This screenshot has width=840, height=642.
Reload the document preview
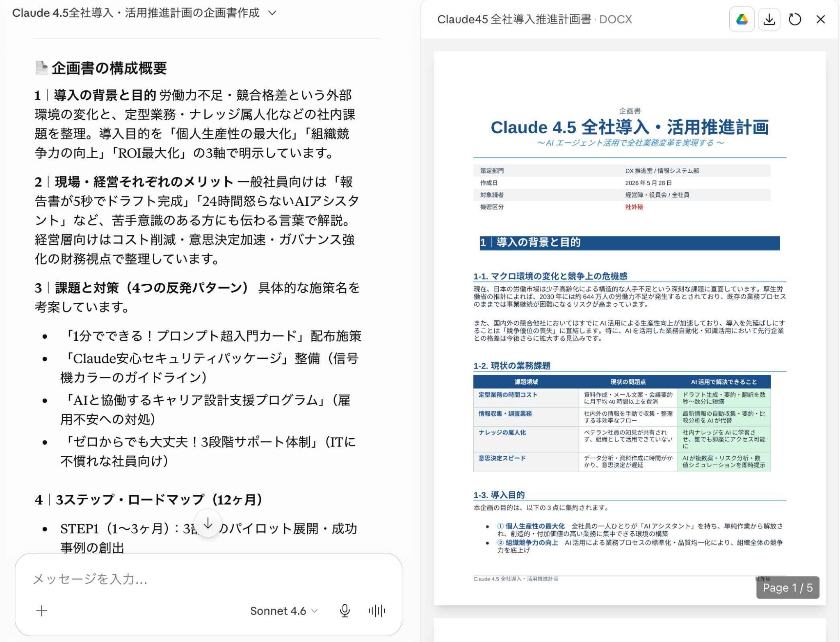794,19
